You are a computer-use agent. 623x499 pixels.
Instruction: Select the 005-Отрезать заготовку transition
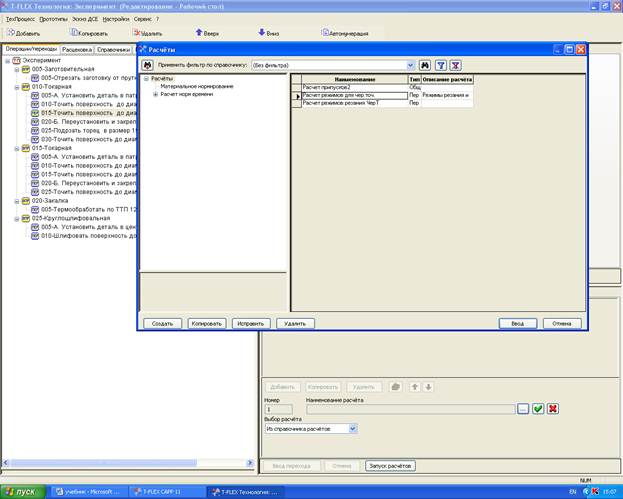tap(88, 78)
